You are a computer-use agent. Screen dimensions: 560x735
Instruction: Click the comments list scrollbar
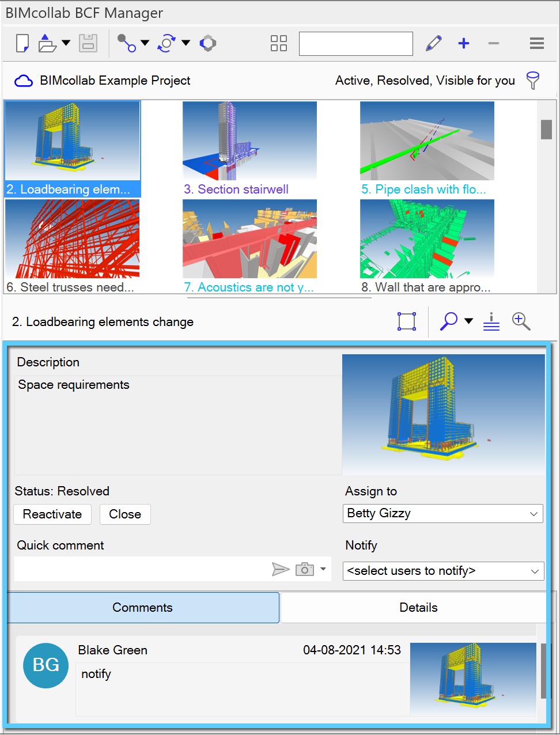pyautogui.click(x=544, y=672)
